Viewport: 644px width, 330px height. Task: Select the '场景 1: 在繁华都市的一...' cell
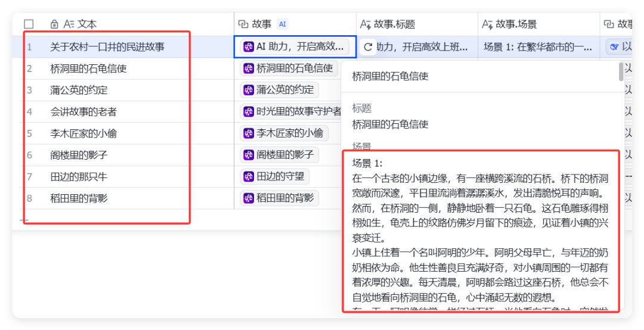(x=538, y=47)
